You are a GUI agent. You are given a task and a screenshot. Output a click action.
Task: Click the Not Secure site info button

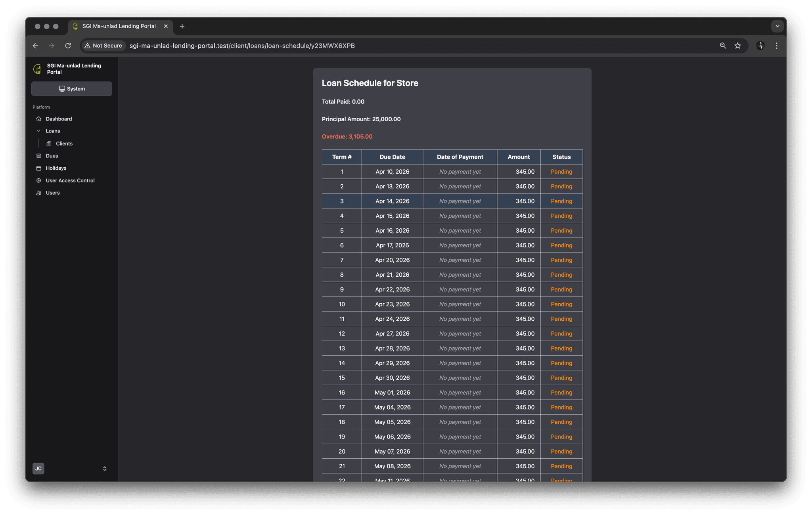(x=103, y=46)
